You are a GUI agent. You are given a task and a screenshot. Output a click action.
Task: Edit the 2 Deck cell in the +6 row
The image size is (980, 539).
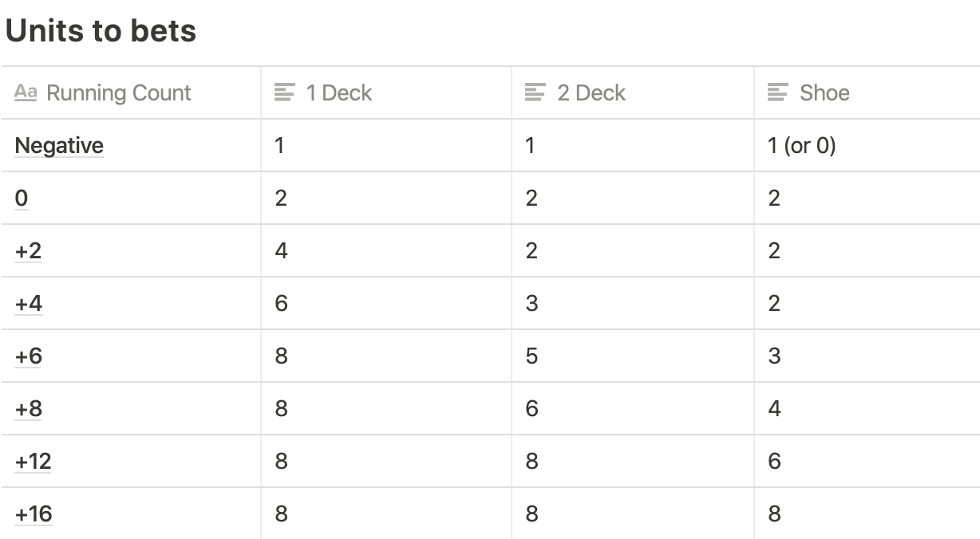tap(532, 356)
